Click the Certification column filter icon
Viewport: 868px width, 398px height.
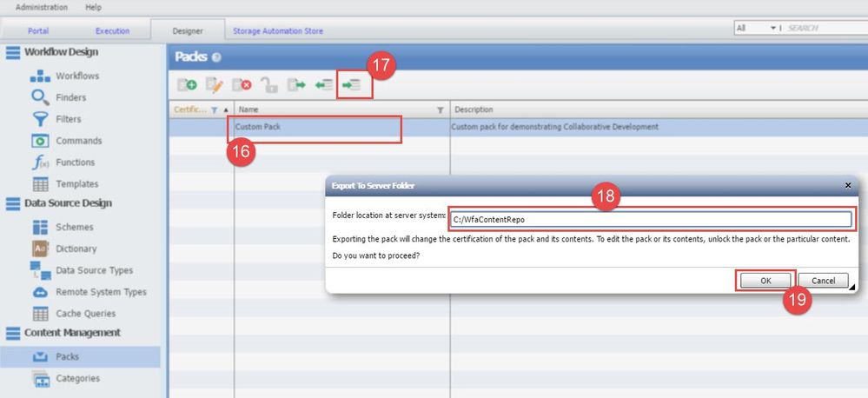pyautogui.click(x=215, y=110)
